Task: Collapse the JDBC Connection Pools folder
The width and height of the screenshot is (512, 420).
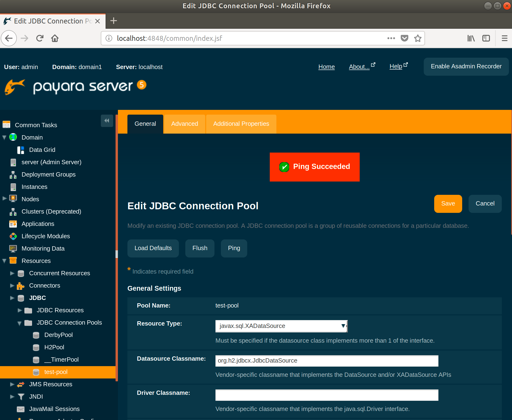Action: tap(20, 323)
